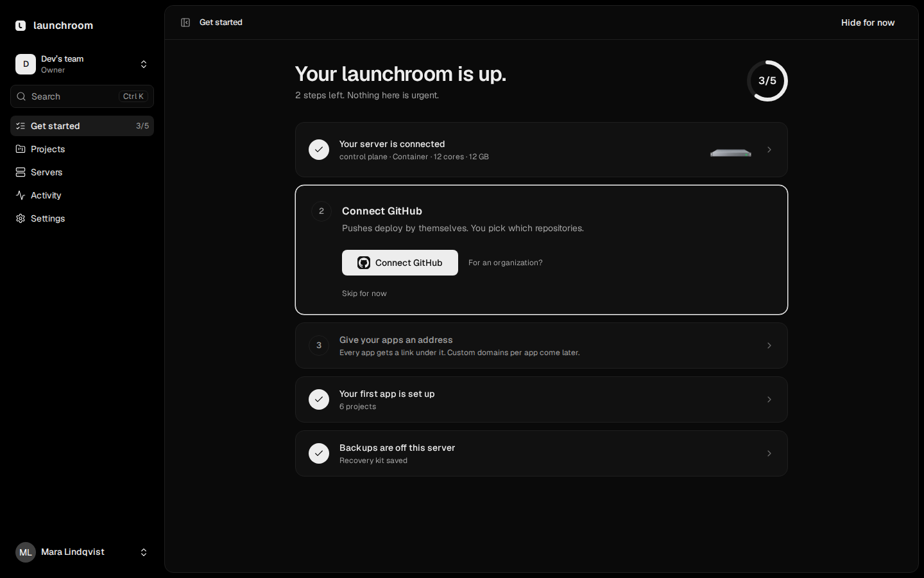Image resolution: width=924 pixels, height=578 pixels.
Task: Open Get started in sidebar
Action: pyautogui.click(x=82, y=126)
